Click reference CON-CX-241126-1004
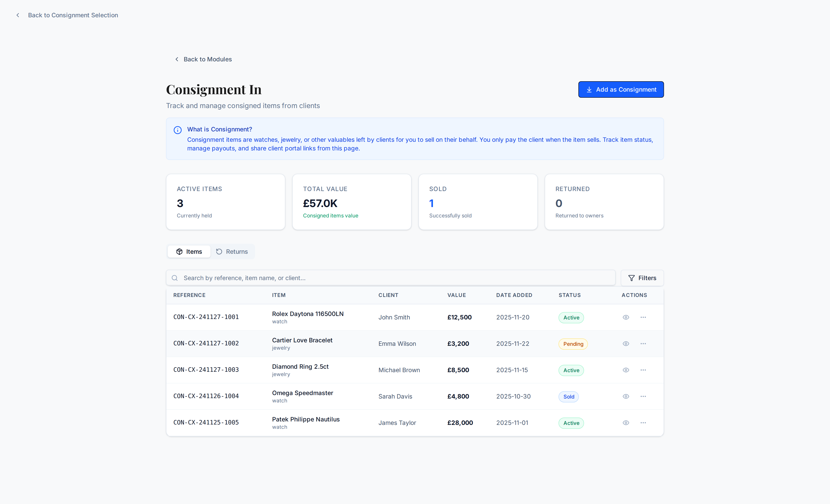The image size is (830, 504). [x=206, y=396]
